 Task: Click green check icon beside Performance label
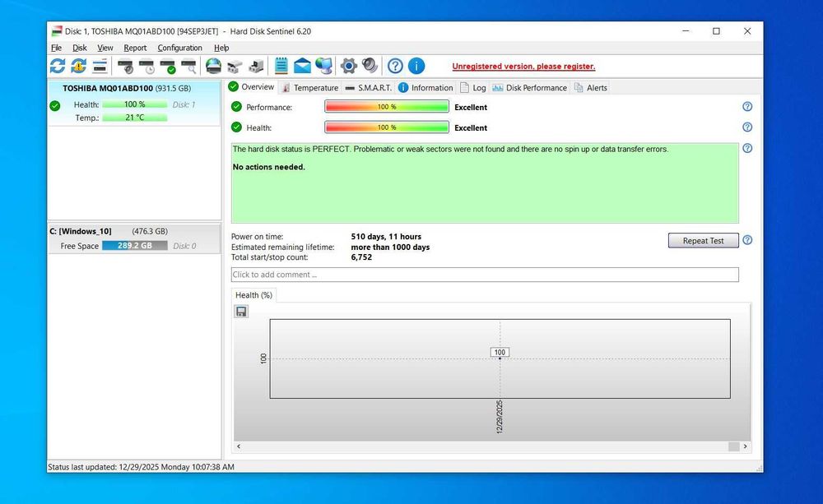[x=236, y=106]
